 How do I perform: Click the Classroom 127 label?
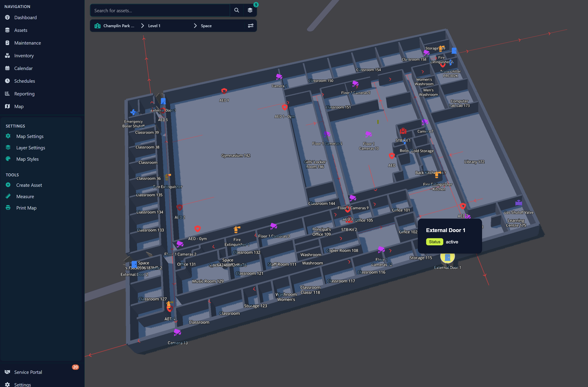pos(153,299)
